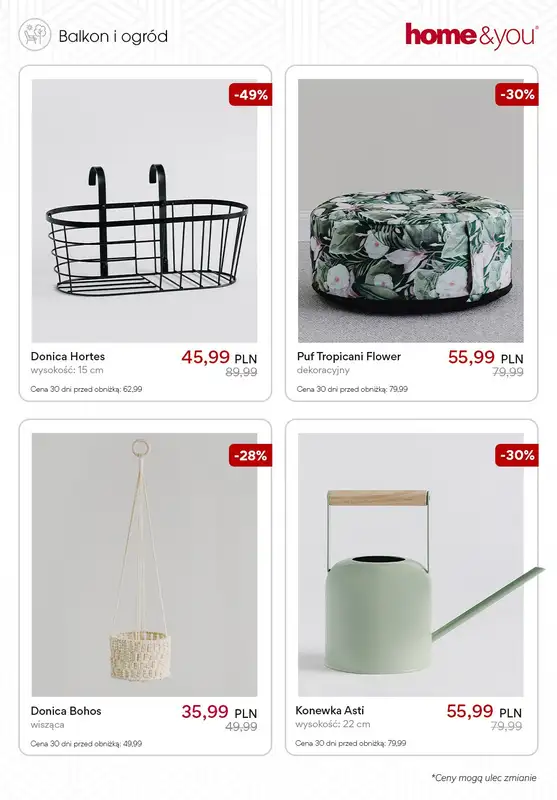Click the -28% discount badge on Donica Bohos
Screen dimensions: 557x800
(x=250, y=456)
